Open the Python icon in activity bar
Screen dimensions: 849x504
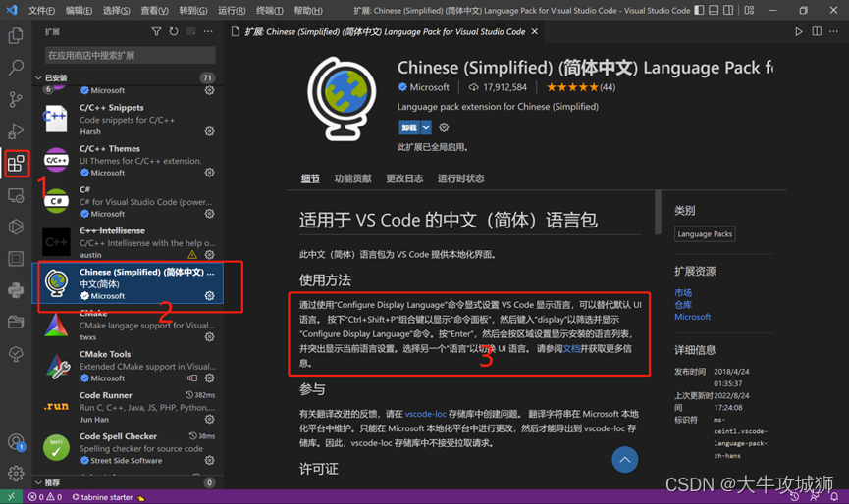pyautogui.click(x=16, y=290)
